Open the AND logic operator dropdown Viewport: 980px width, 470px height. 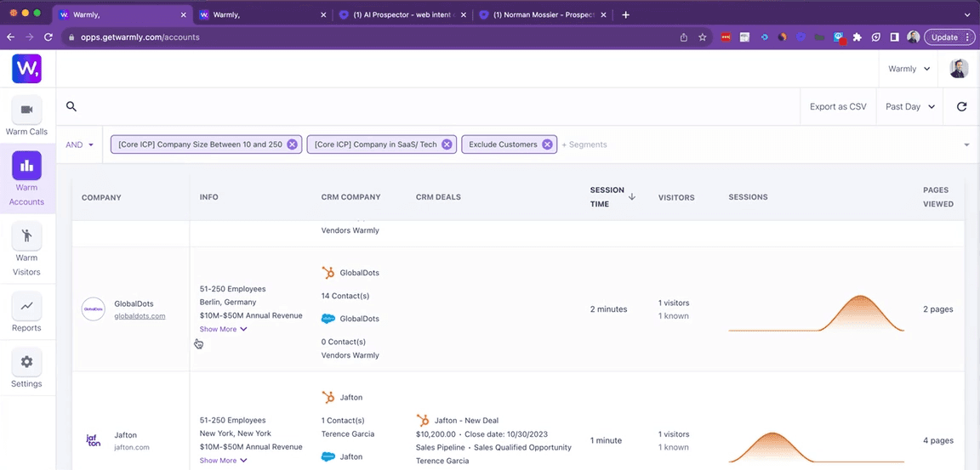tap(79, 144)
